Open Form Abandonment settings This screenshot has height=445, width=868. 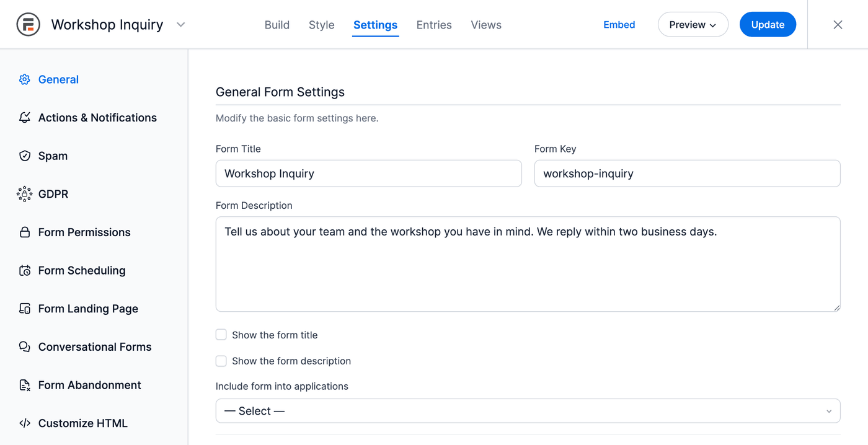click(90, 385)
